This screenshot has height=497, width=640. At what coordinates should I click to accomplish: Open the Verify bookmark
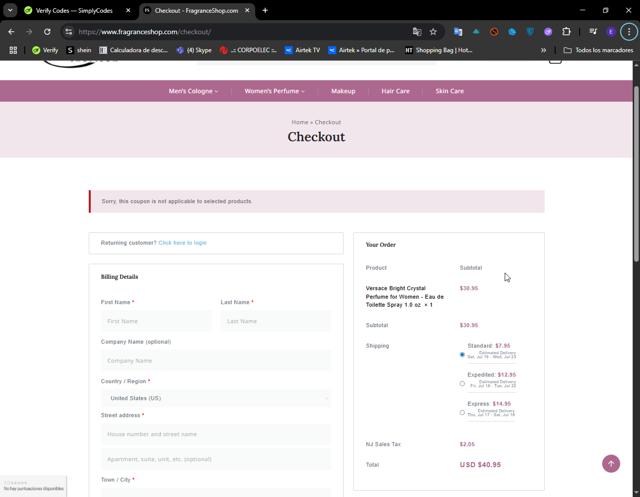[x=45, y=50]
